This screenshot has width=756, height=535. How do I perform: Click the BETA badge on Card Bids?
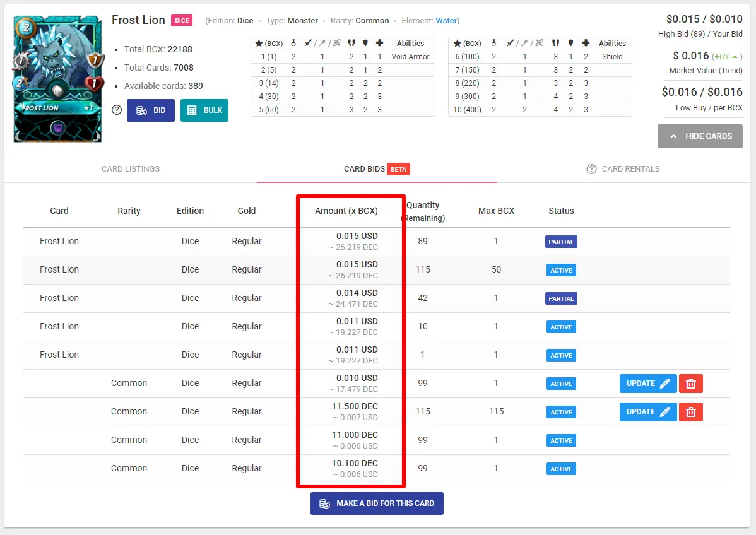coord(398,169)
